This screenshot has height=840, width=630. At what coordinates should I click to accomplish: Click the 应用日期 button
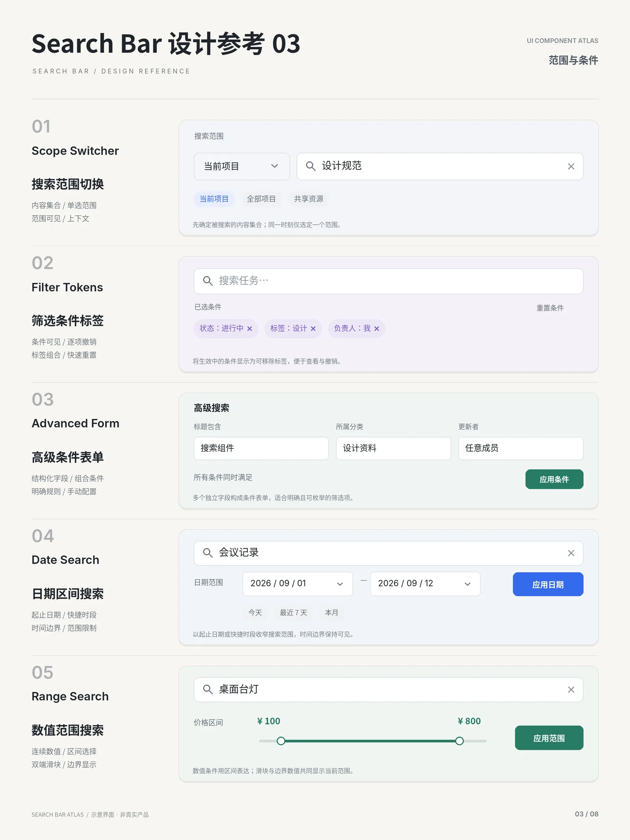(x=548, y=584)
